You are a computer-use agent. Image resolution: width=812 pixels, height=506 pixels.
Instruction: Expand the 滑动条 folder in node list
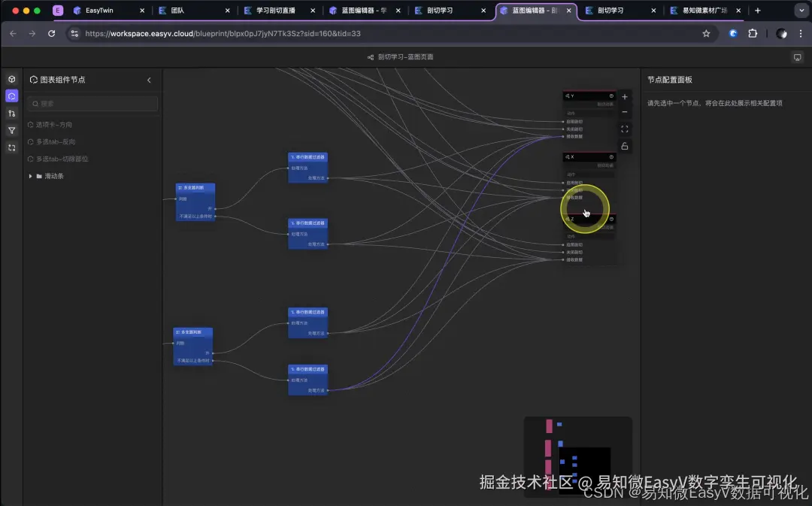tap(52, 176)
